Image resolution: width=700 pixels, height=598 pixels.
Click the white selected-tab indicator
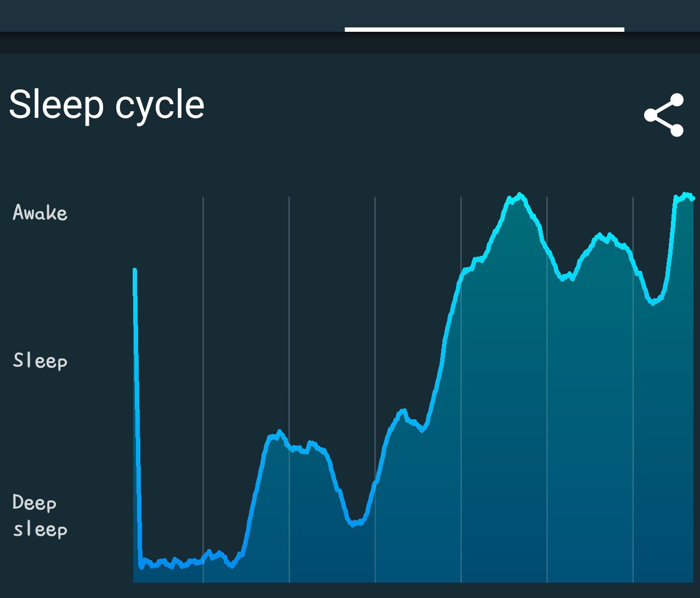click(484, 30)
